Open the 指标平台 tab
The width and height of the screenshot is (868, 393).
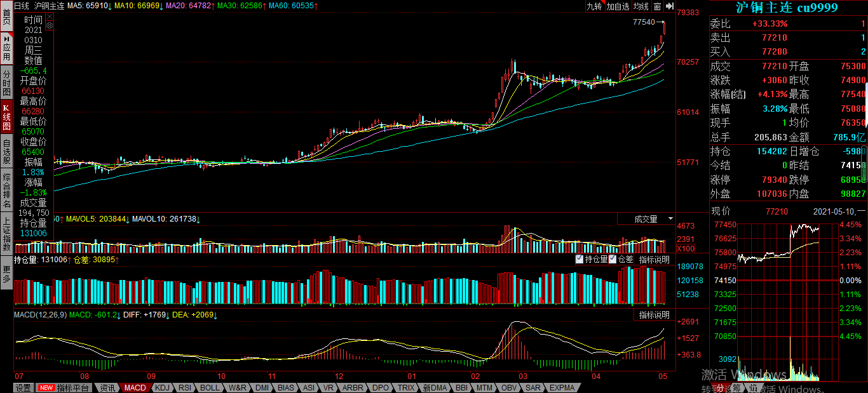[64, 388]
